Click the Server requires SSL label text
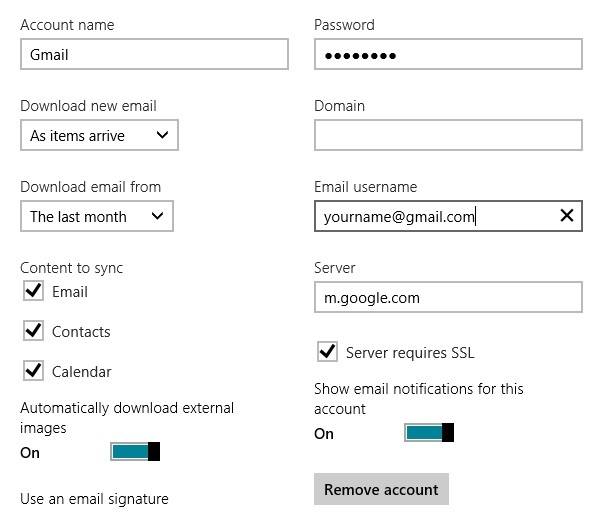This screenshot has height=518, width=610. [x=410, y=353]
